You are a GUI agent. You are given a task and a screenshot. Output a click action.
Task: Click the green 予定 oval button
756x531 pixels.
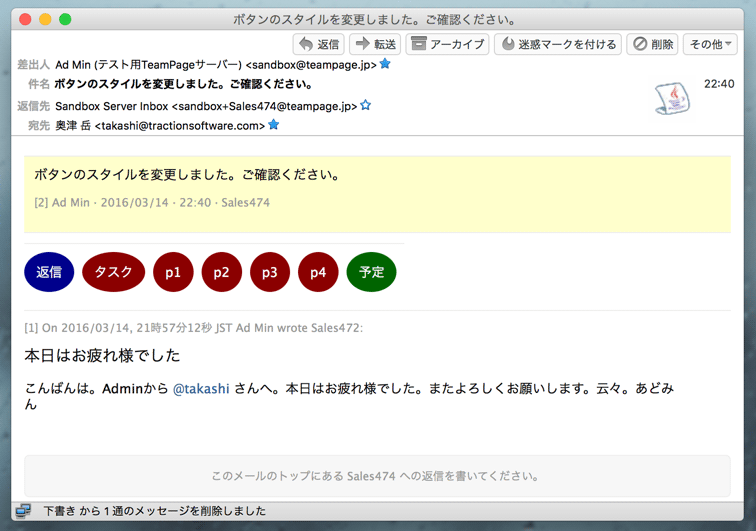(x=371, y=272)
